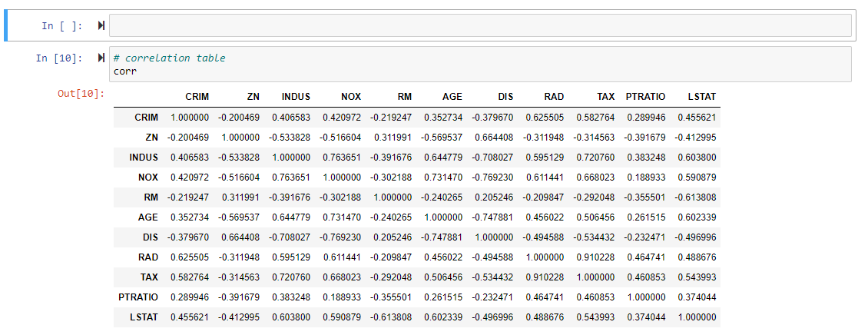Click the value 0.664408 in DIS row

240,237
